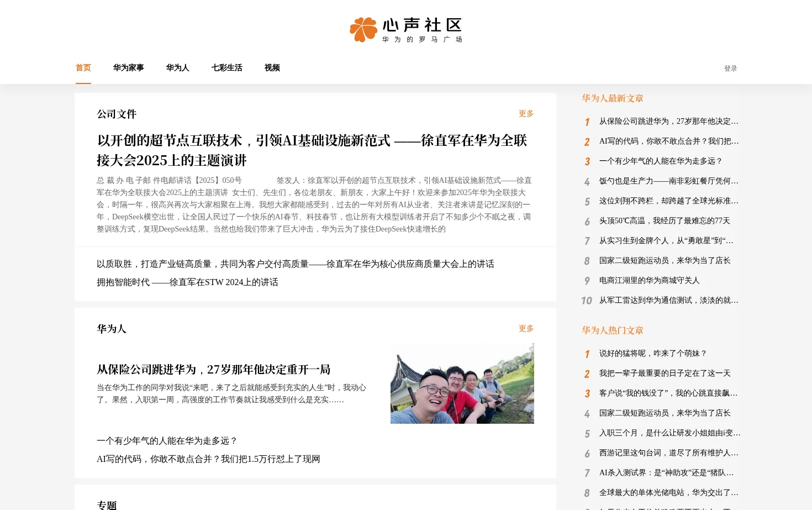Open hot article 全球最大的单体光储电站
Image resolution: width=812 pixels, height=510 pixels.
pos(669,493)
